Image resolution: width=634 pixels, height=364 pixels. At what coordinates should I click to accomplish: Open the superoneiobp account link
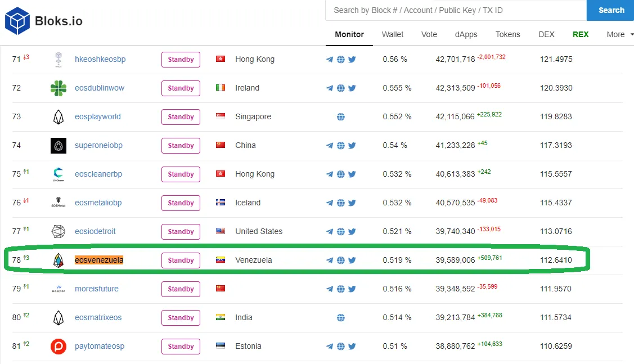point(98,146)
